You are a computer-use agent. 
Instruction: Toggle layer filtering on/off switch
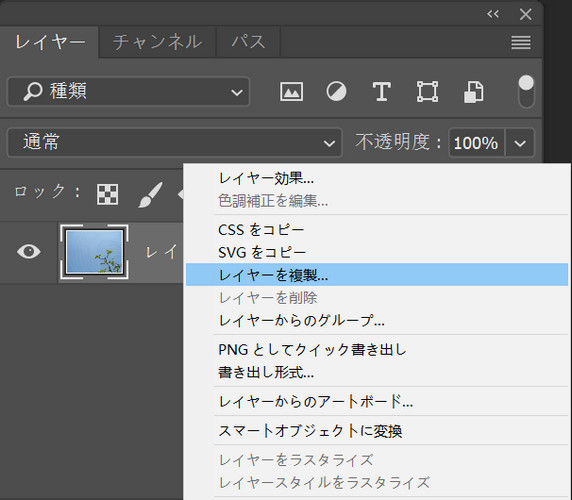pos(526,92)
